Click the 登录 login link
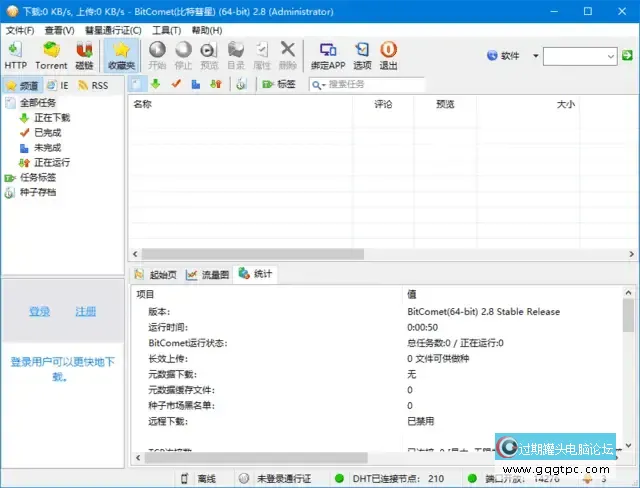 point(40,312)
